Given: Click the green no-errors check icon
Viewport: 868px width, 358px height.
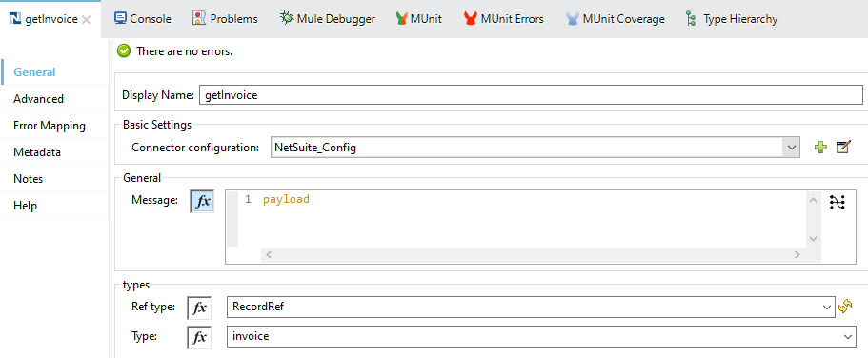Looking at the screenshot, I should pos(125,51).
